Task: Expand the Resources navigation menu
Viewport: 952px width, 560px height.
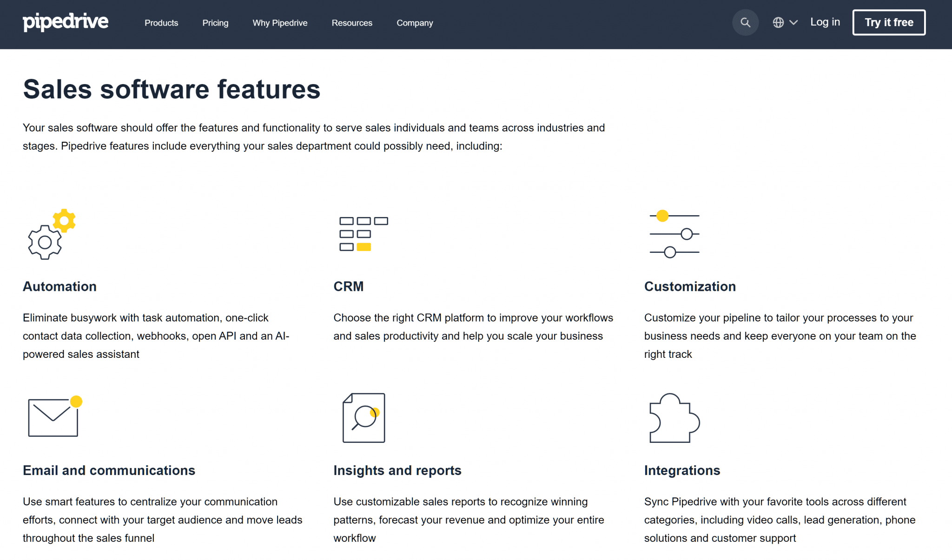Action: pyautogui.click(x=351, y=23)
